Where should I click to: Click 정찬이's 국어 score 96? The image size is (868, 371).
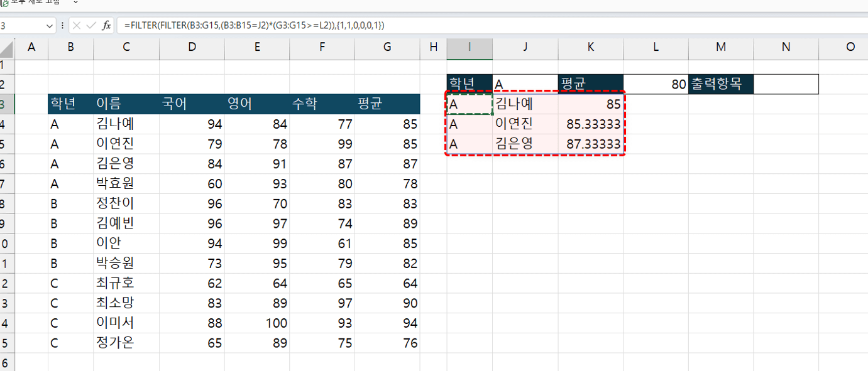(192, 204)
